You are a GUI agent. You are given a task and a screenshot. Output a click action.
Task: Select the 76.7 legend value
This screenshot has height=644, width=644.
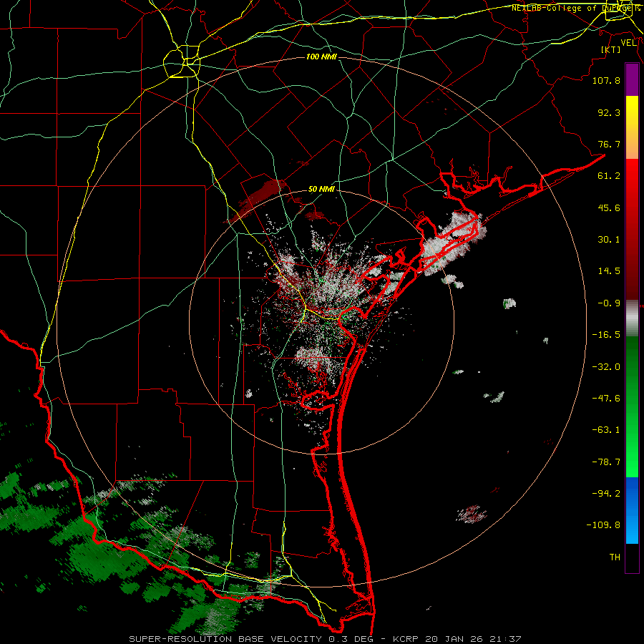point(609,144)
